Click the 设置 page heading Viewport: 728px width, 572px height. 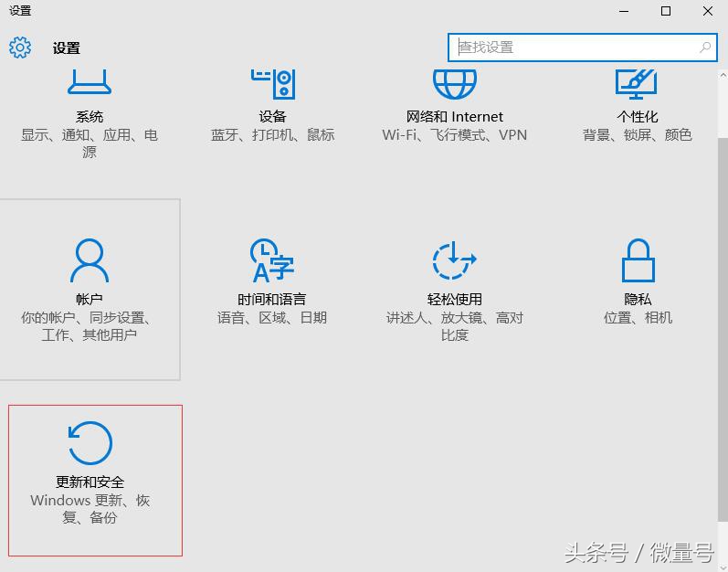point(66,48)
